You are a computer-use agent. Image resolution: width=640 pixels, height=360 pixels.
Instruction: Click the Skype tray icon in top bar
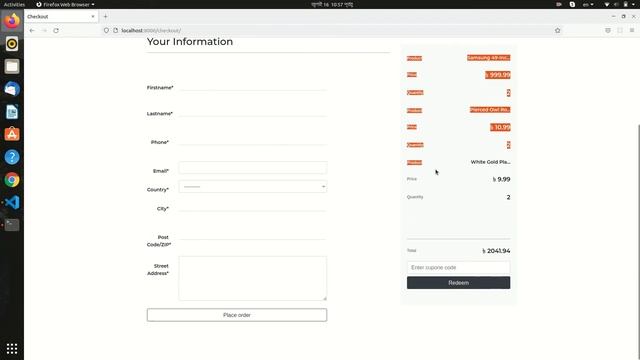coord(572,4)
